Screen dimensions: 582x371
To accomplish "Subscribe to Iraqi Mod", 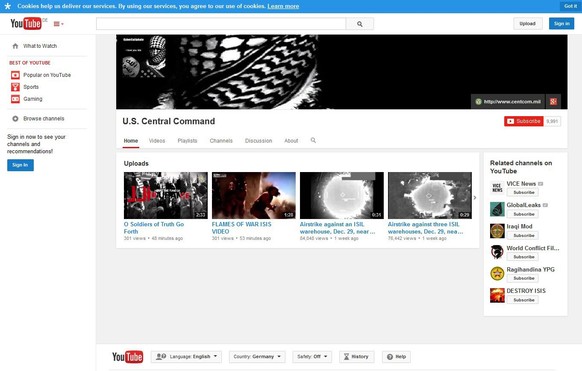I will [x=524, y=236].
